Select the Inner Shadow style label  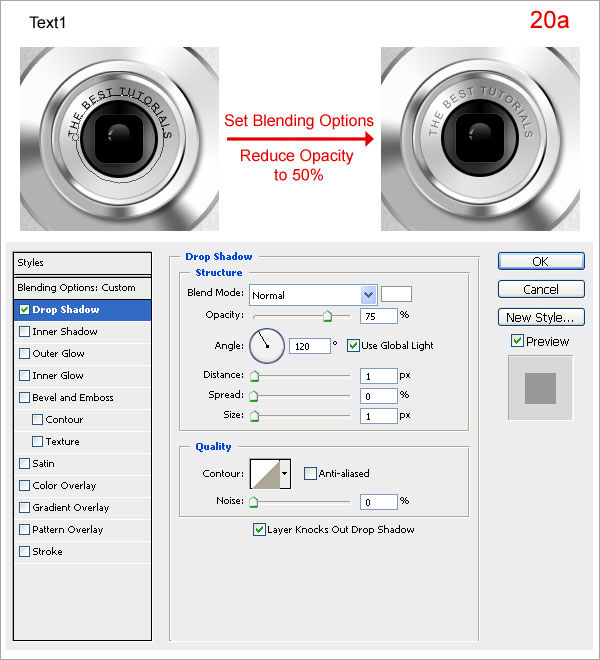tap(65, 332)
